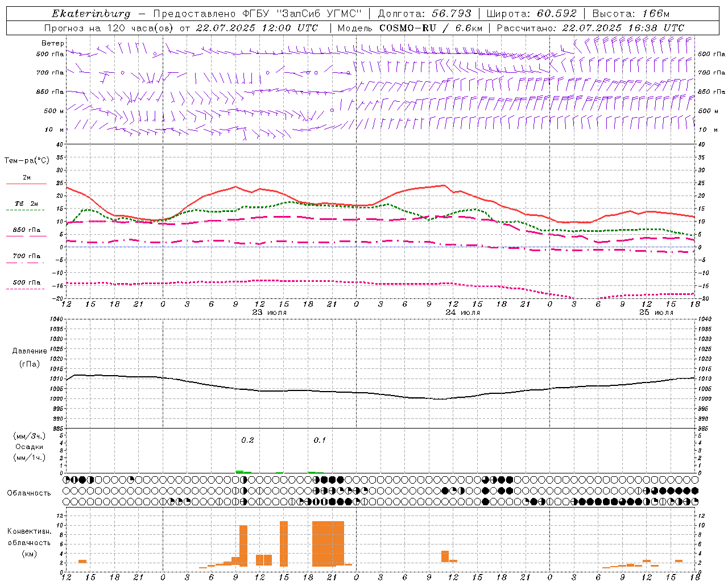Click the provider text 'ФГБУ ЗапСиб УГМС'

[x=302, y=14]
